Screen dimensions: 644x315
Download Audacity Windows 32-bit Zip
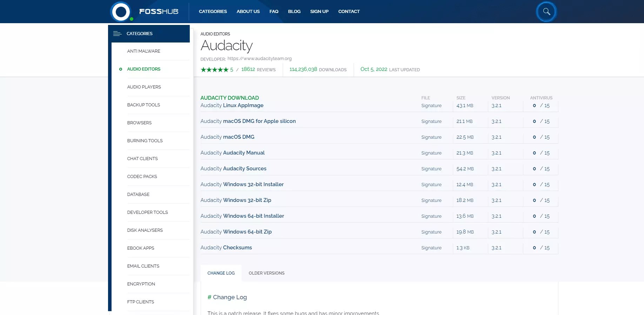[236, 200]
